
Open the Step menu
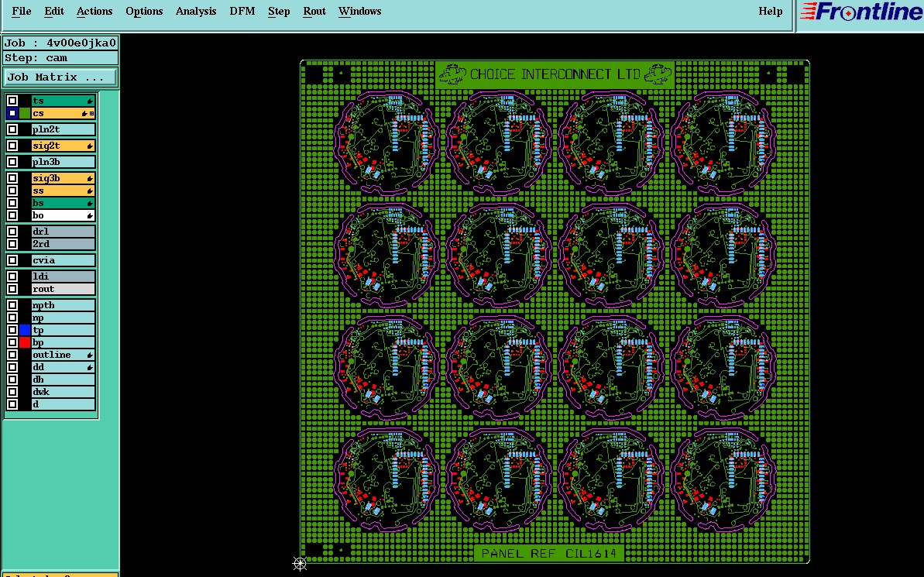(279, 11)
